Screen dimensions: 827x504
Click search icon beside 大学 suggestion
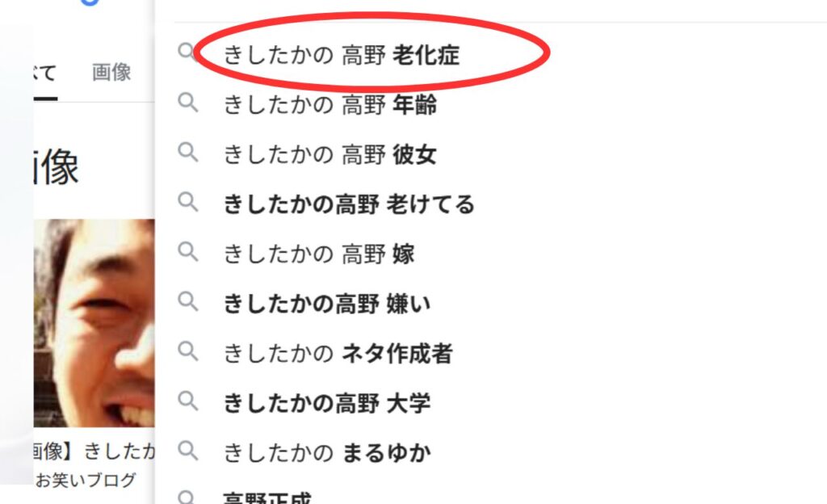click(187, 401)
